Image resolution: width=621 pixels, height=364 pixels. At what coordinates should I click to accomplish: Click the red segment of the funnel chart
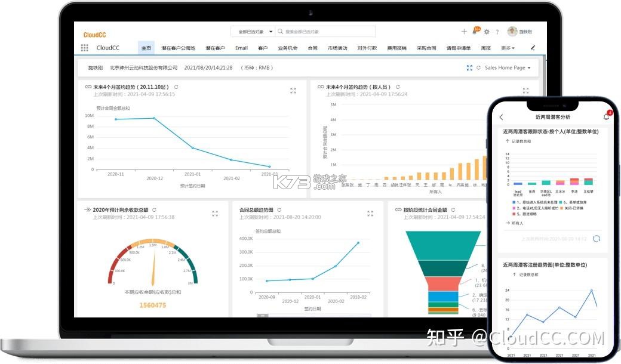(x=443, y=283)
